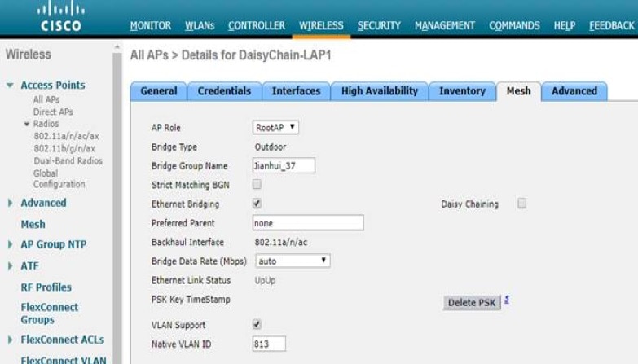
Task: Click the Outdoor bridge type value
Action: click(271, 147)
